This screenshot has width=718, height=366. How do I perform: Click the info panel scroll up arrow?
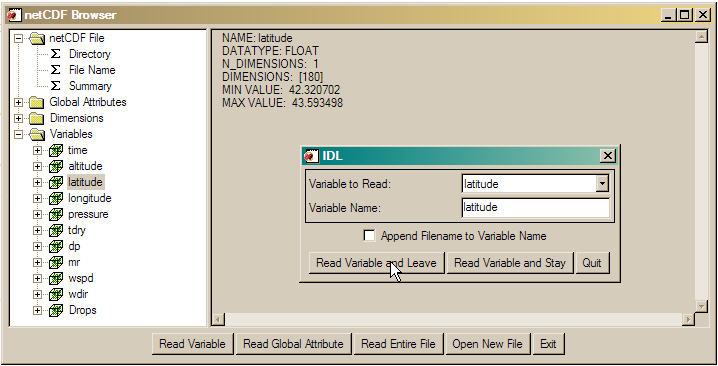[701, 37]
